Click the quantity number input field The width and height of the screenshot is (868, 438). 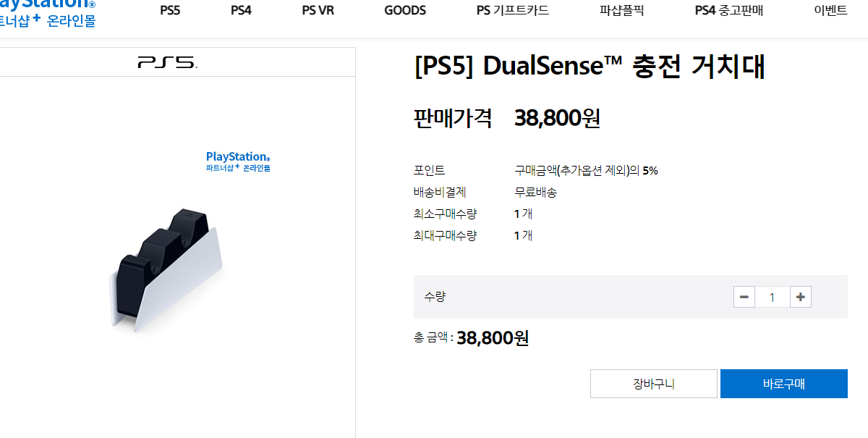pos(773,297)
